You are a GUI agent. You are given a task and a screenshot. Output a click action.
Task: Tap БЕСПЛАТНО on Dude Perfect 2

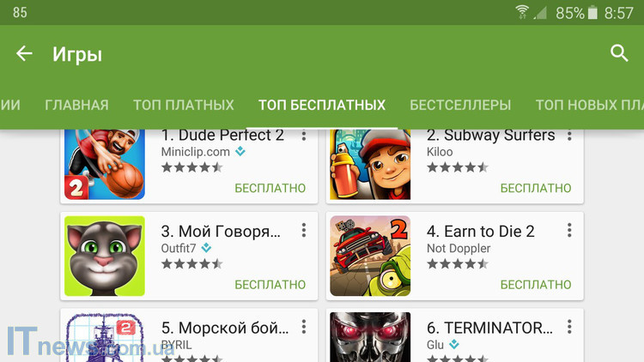click(270, 188)
